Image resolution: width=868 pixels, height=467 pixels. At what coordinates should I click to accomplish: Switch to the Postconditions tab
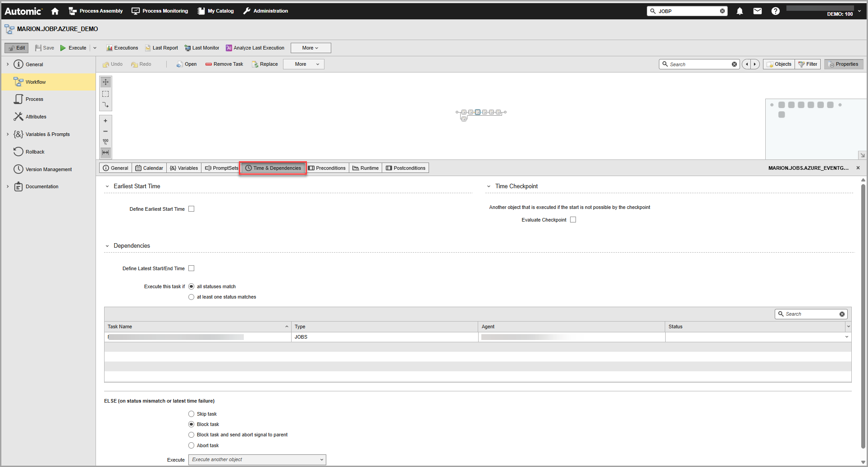tap(406, 168)
